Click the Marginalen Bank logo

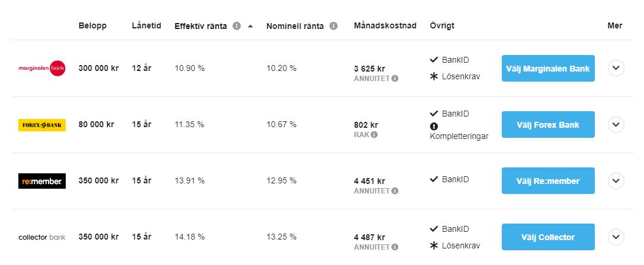pos(42,68)
